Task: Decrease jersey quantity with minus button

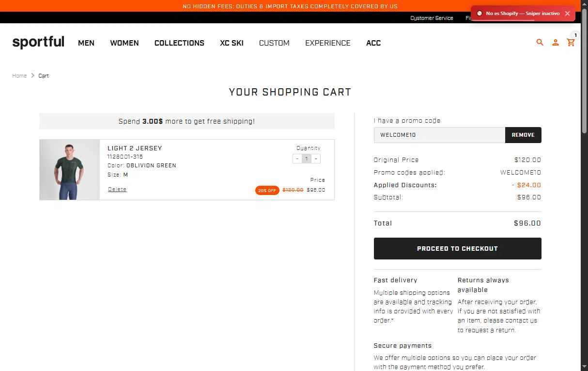Action: [297, 159]
